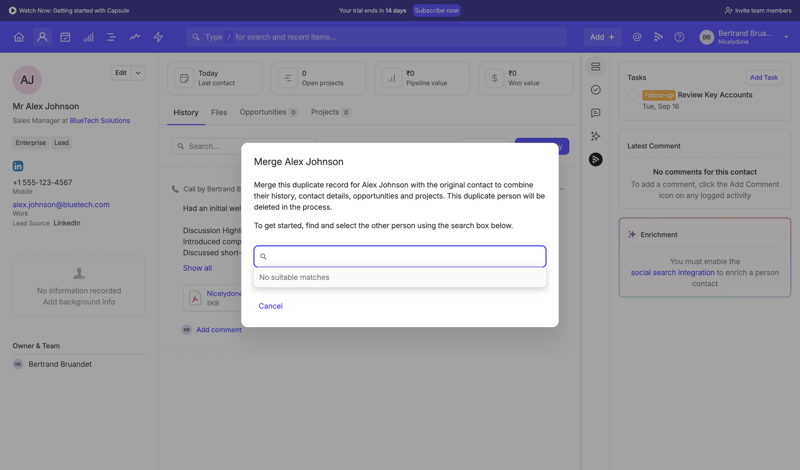Open the People & Organizations icon
The height and width of the screenshot is (470, 800).
pyautogui.click(x=42, y=37)
